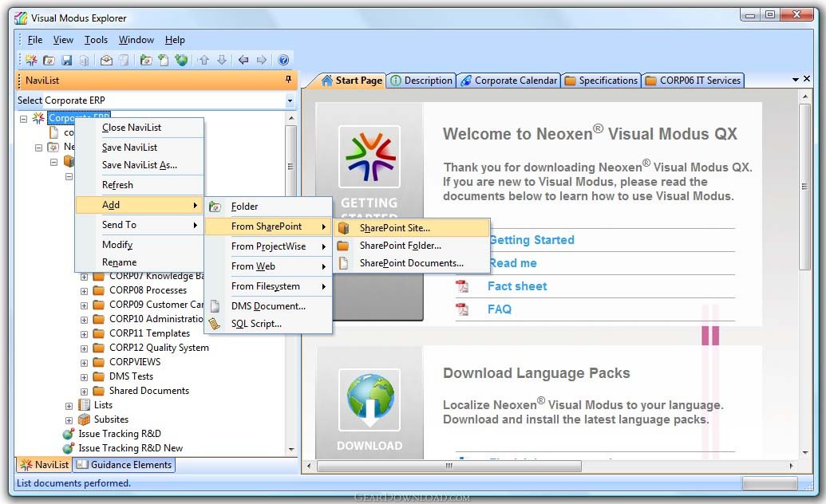Click the PDF icon beside FAQ
This screenshot has width=826, height=504.
[462, 309]
